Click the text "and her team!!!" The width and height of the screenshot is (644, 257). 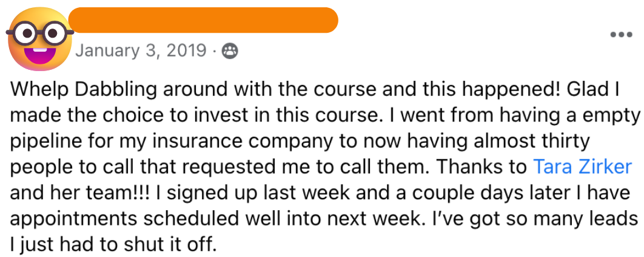(81, 193)
